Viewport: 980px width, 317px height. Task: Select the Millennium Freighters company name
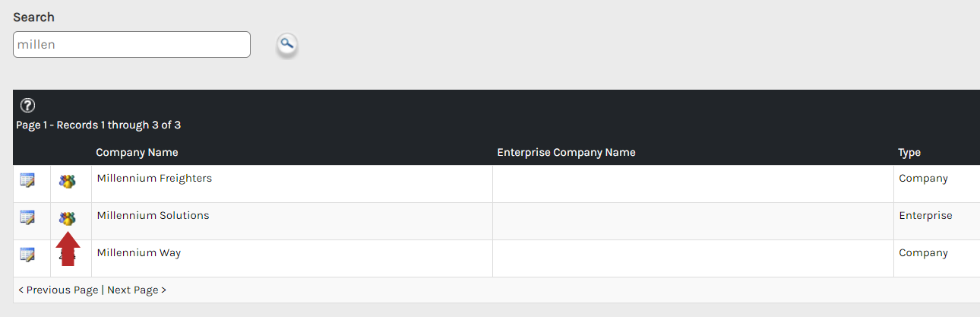(154, 178)
